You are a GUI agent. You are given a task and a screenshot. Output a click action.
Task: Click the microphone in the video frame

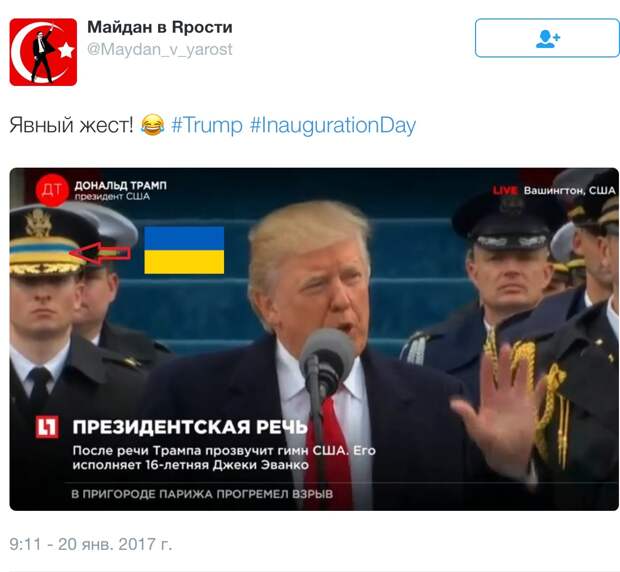327,362
